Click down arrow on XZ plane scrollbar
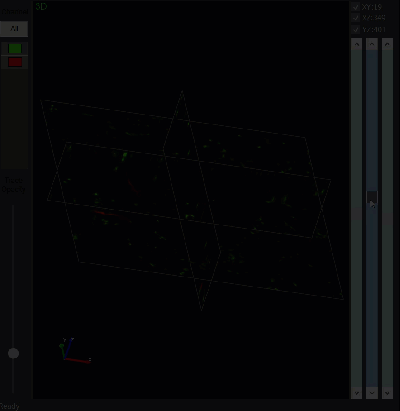This screenshot has width=400, height=411. pos(372,393)
